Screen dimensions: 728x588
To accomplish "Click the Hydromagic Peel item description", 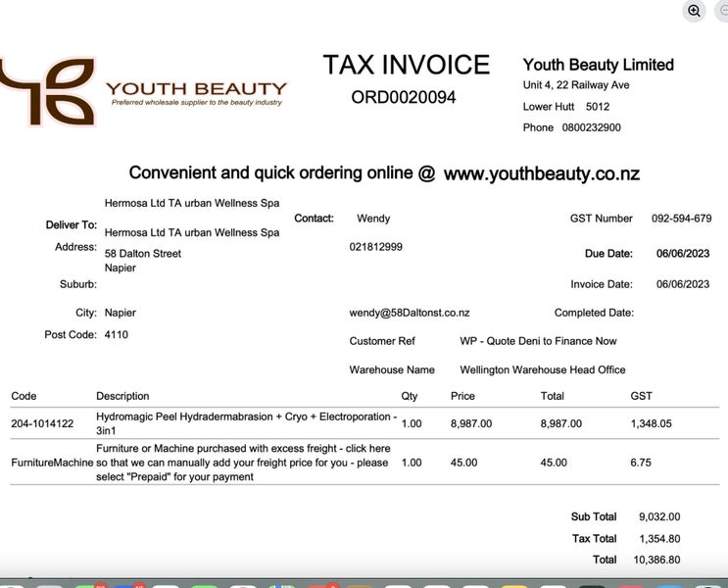I will (246, 423).
